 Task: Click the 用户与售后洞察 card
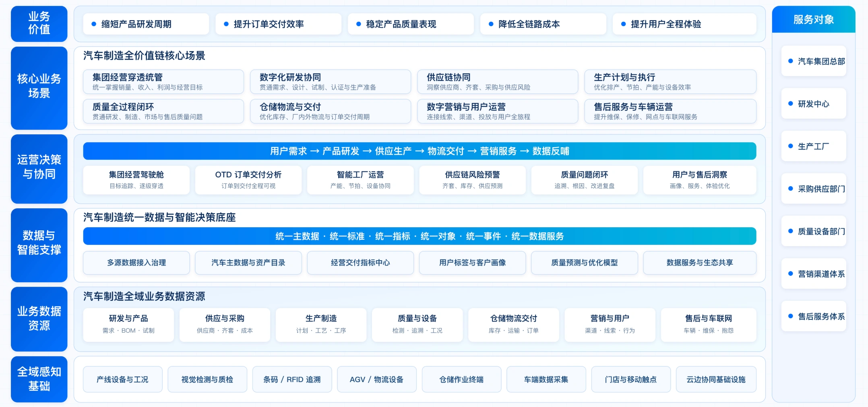(700, 180)
